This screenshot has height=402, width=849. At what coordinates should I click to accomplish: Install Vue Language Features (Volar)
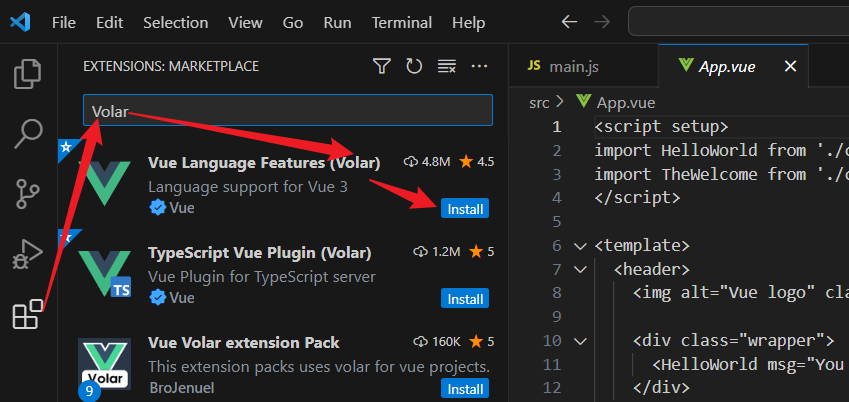coord(465,209)
